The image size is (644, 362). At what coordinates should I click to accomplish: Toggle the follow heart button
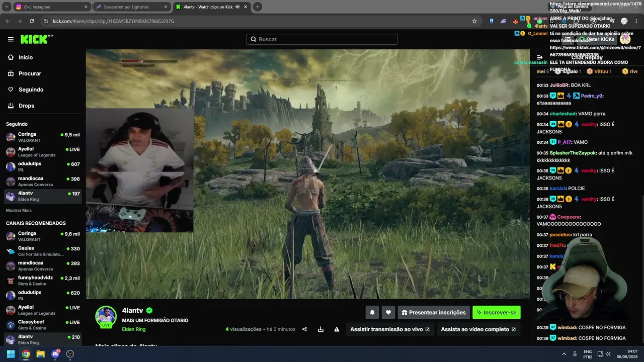(x=388, y=312)
